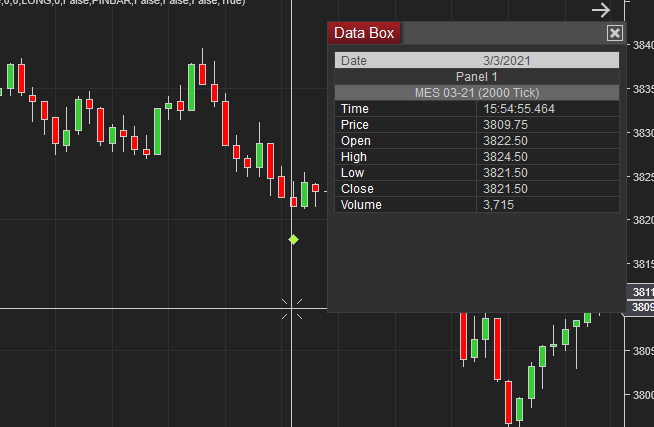Viewport: 654px width, 427px height.
Task: Click the Time label in Data Box
Action: (355, 109)
